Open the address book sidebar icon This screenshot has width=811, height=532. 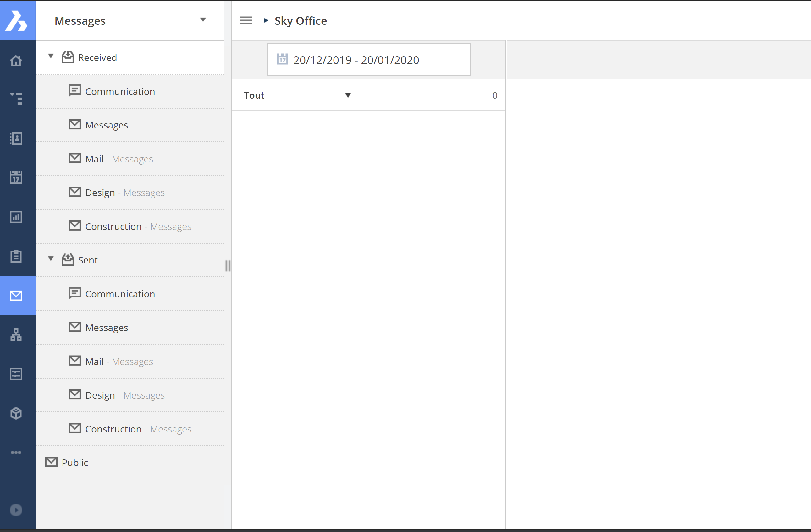coord(16,138)
